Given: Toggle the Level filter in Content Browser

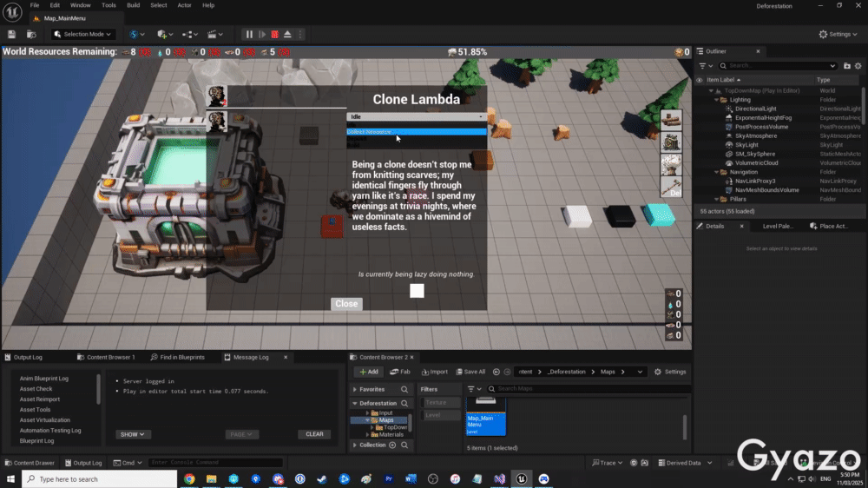Looking at the screenshot, I should coord(442,415).
